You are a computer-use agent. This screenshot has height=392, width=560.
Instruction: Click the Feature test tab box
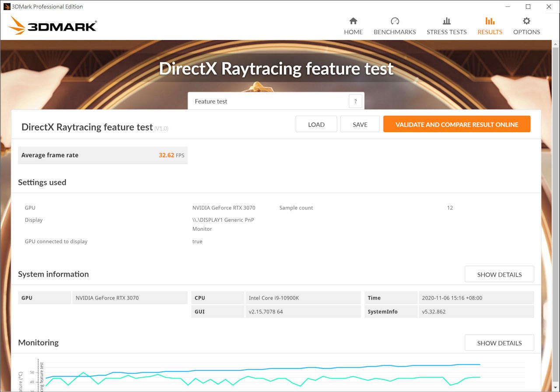276,101
